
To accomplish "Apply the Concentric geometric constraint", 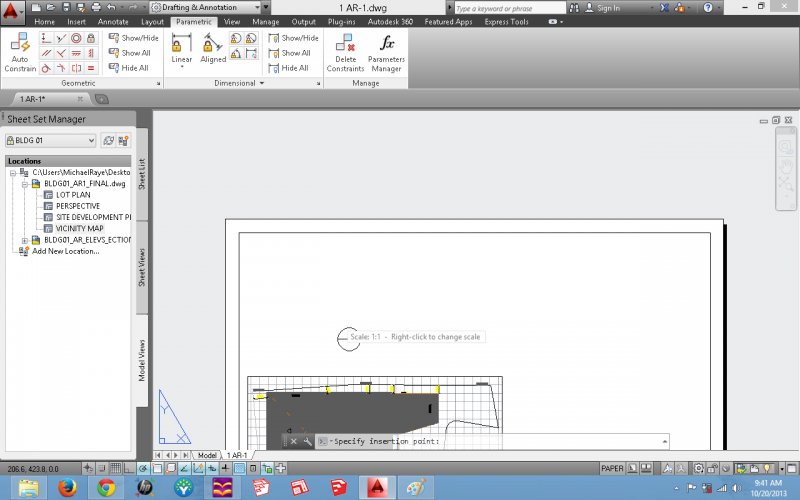I will pyautogui.click(x=76, y=38).
